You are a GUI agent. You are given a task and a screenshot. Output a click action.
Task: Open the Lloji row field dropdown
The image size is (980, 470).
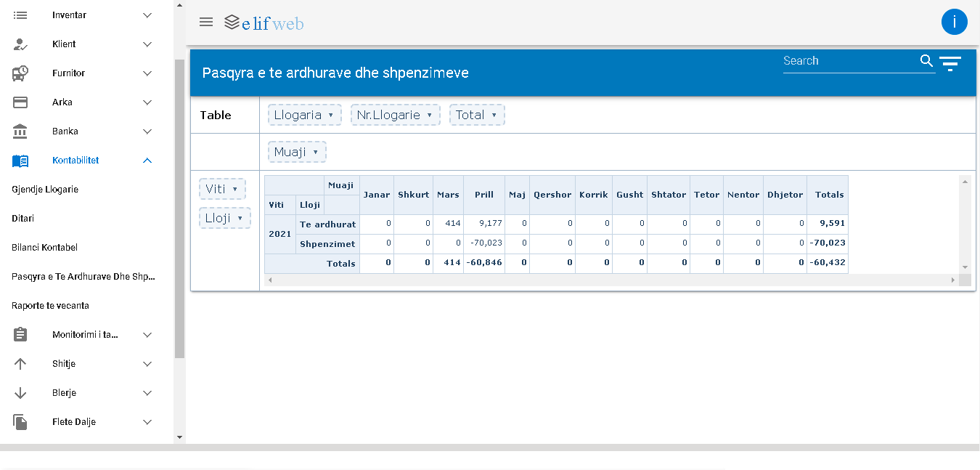point(240,218)
